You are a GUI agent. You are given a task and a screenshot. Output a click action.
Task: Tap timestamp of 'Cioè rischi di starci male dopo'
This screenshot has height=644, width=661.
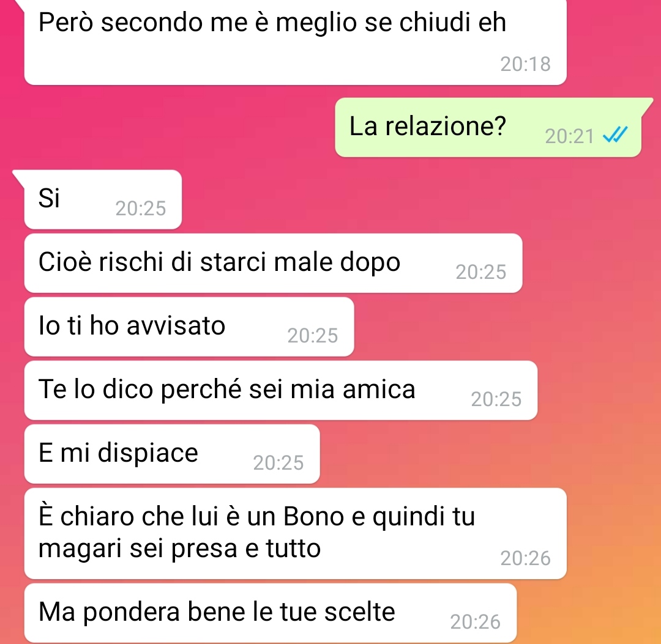(481, 272)
